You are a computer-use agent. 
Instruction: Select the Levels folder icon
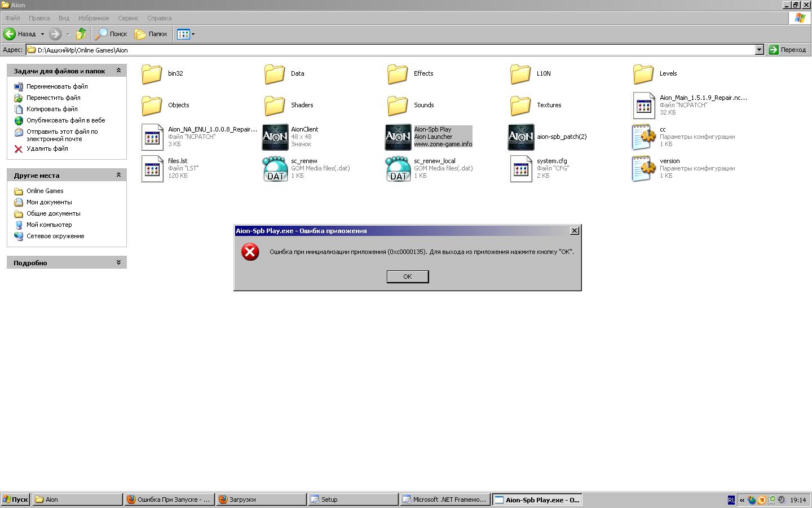[x=643, y=73]
